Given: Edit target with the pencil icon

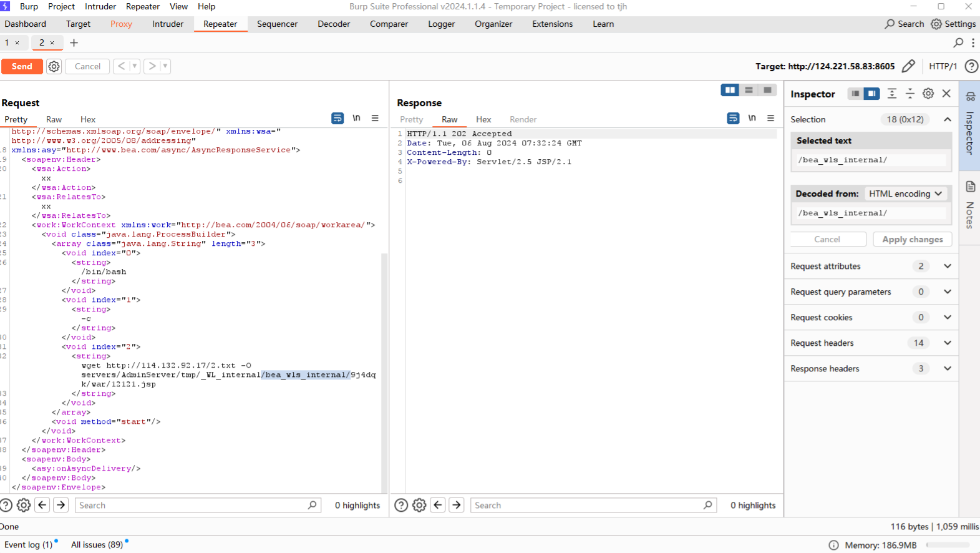Looking at the screenshot, I should click(x=908, y=66).
